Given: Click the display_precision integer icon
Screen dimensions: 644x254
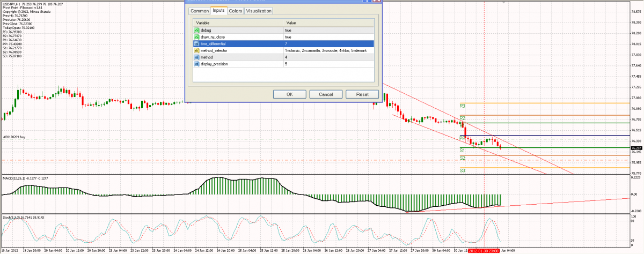Looking at the screenshot, I should click(x=196, y=64).
